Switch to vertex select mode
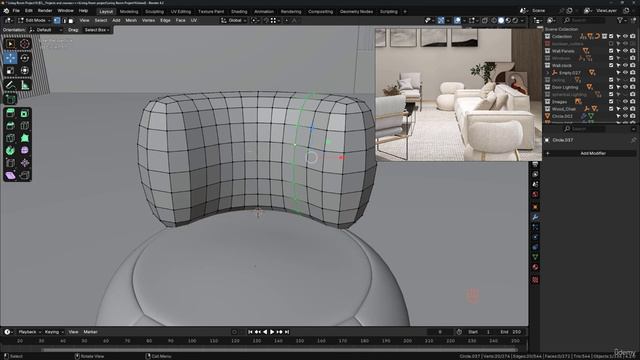Screen dimensions: 640x360 click(x=57, y=20)
